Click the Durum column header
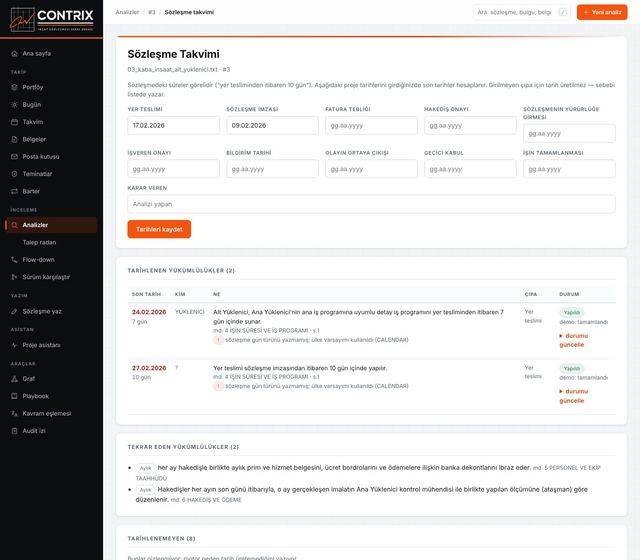The height and width of the screenshot is (560, 640). pos(569,294)
